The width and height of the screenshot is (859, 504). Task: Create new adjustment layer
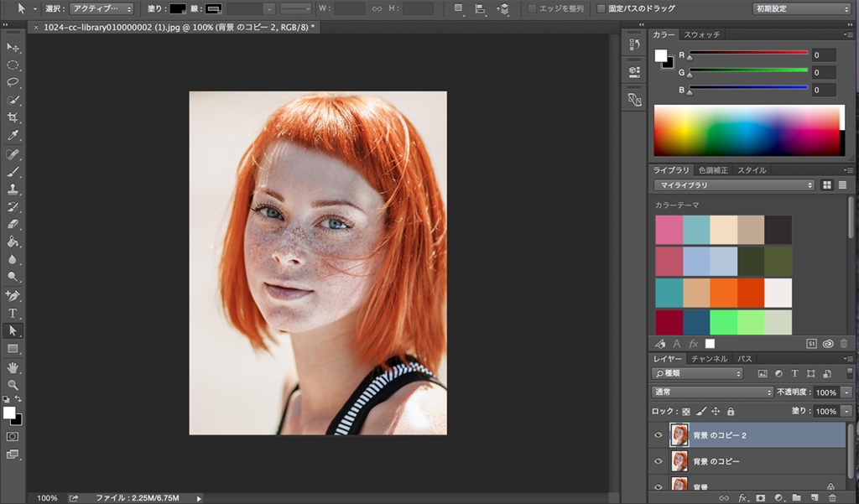(x=778, y=498)
